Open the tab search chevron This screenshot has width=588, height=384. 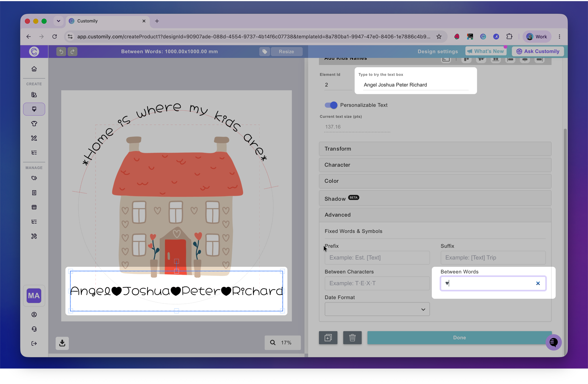click(x=59, y=21)
